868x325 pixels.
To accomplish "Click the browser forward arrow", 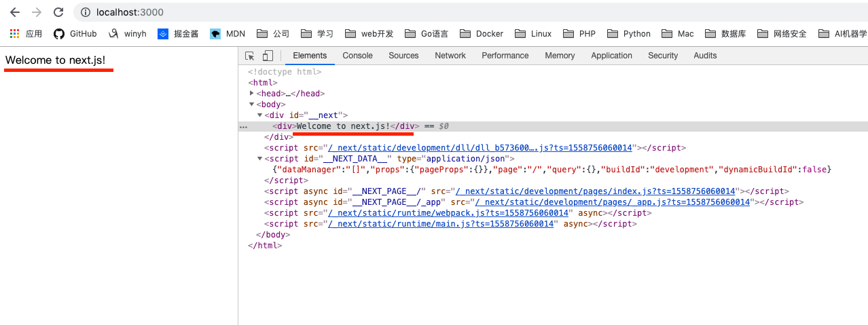I will click(36, 12).
